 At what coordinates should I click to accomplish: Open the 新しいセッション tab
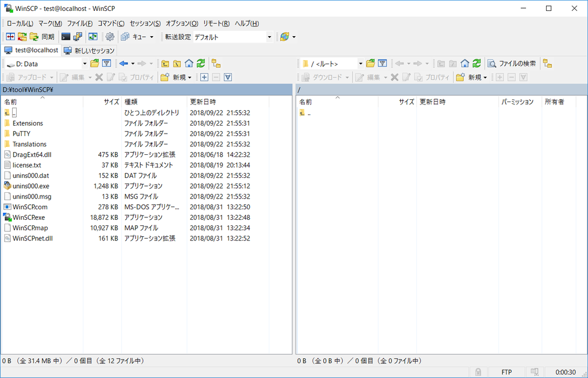click(x=89, y=50)
